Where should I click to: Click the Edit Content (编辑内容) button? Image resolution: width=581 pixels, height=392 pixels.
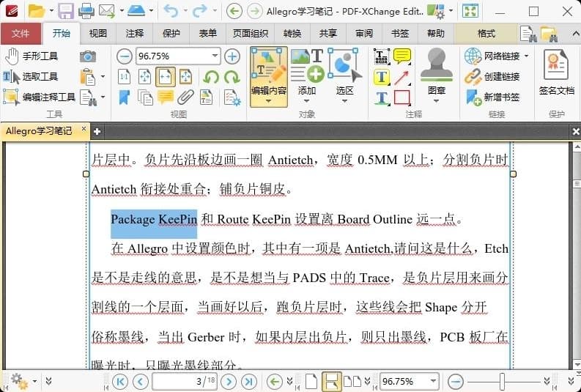coord(269,77)
